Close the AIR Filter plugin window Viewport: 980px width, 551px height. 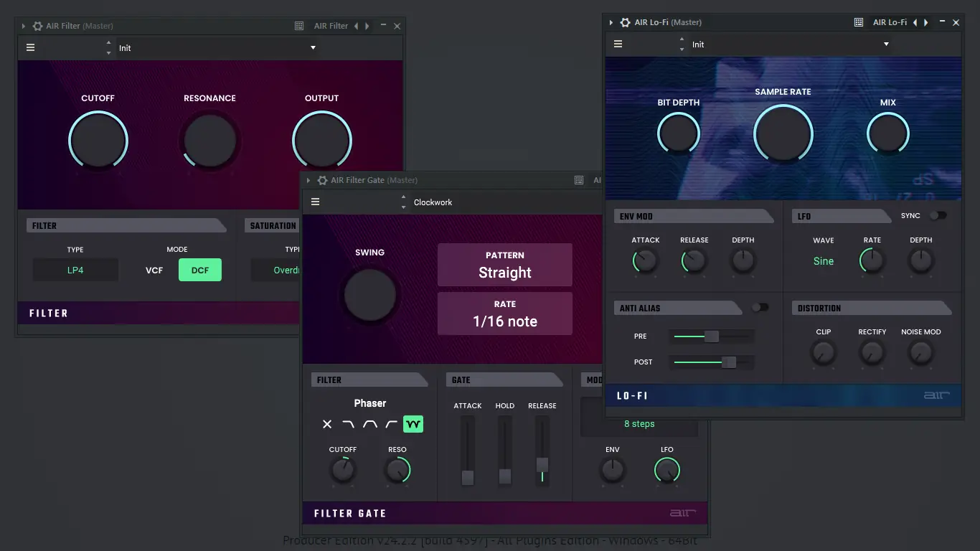click(397, 26)
